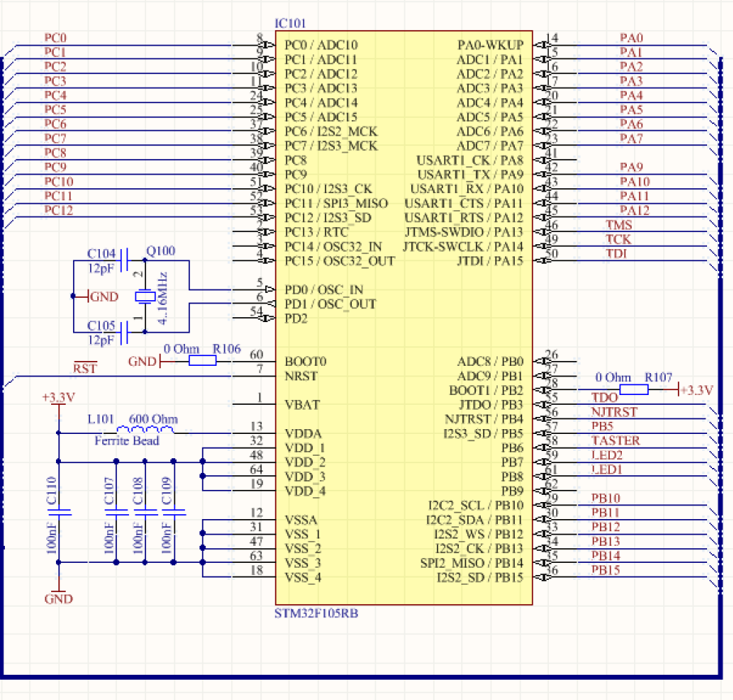Click the SPI2_MISO / PB14 pin name
Screen dimensions: 733x700
click(x=472, y=563)
